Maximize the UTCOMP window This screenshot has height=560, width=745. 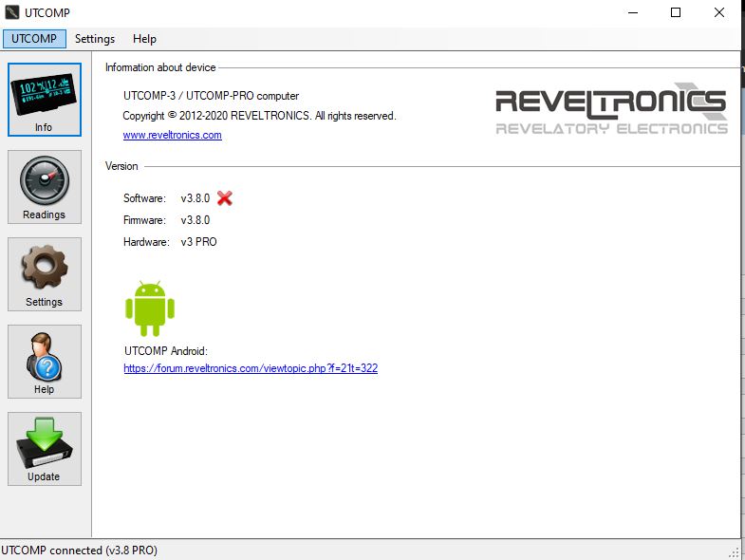tap(676, 13)
